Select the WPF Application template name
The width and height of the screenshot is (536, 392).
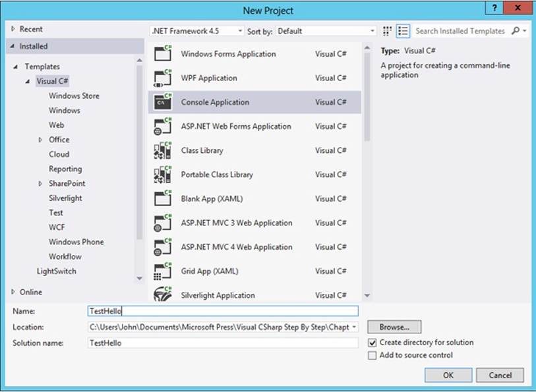(209, 78)
